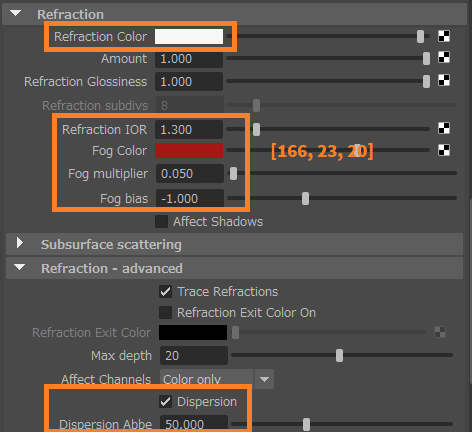Click the Dispersion Abbe label

[x=105, y=424]
